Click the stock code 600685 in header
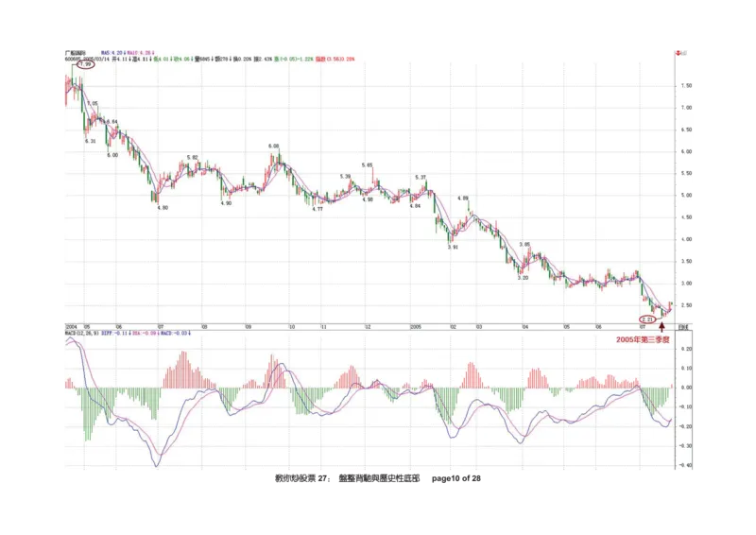The image size is (756, 535). 70,58
